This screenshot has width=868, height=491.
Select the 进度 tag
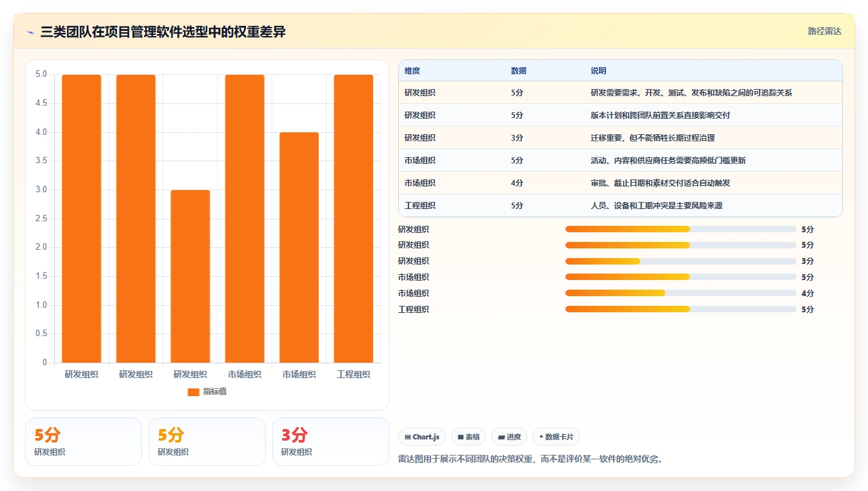(x=509, y=437)
